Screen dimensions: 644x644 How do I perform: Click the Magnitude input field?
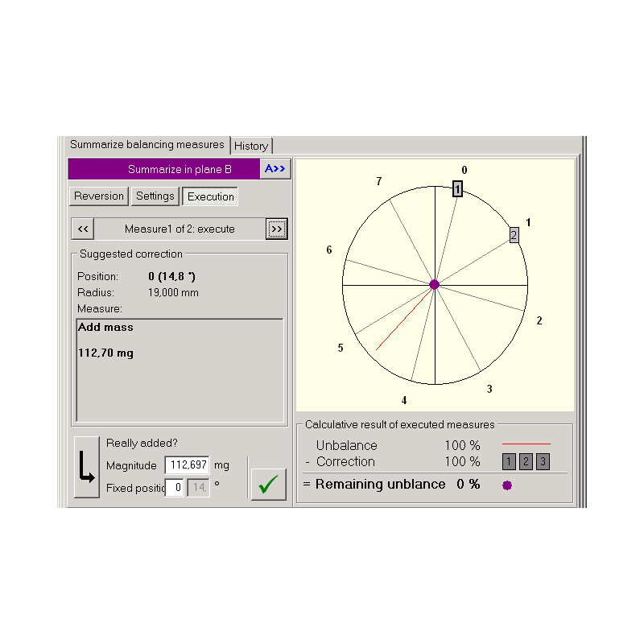point(187,465)
